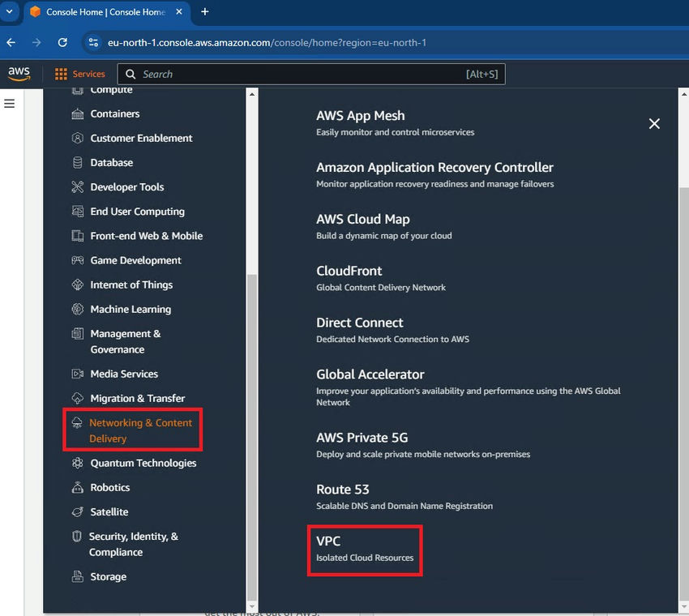Reload the page
The image size is (689, 616).
(62, 43)
